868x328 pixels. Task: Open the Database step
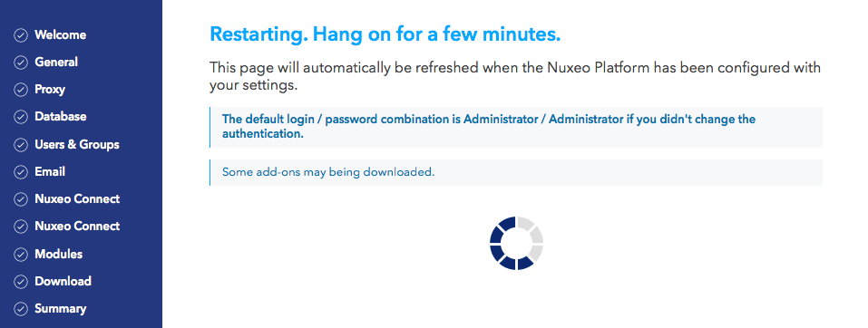coord(61,117)
